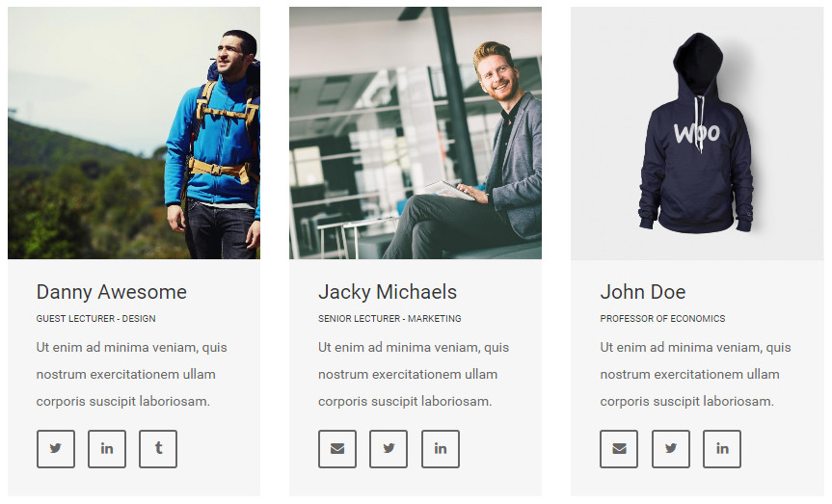Visit Jacky Michaels' Twitter profile icon
This screenshot has width=832, height=504.
[x=389, y=449]
